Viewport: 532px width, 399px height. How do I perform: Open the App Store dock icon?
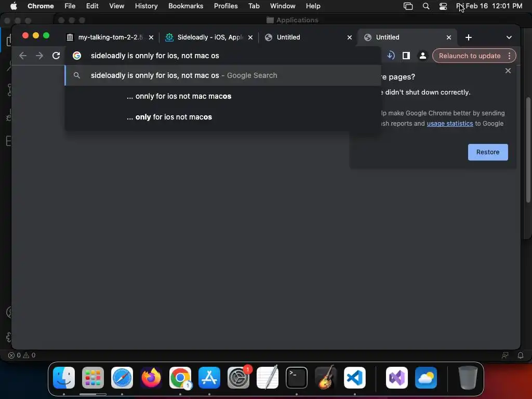pos(209,378)
